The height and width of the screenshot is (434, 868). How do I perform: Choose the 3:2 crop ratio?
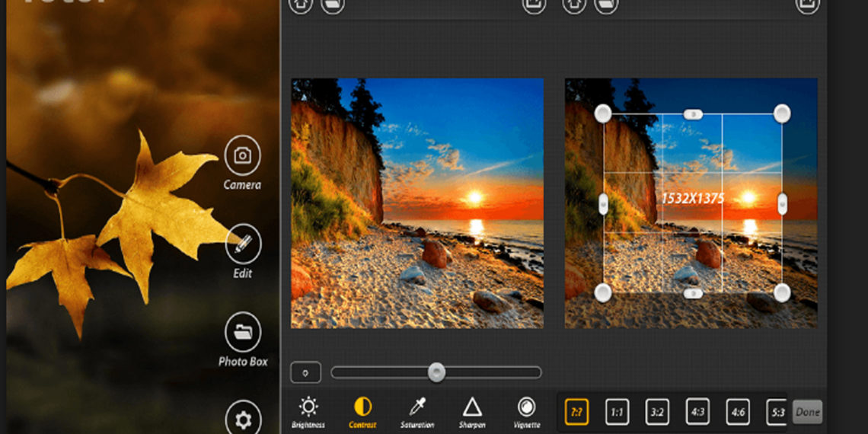[x=657, y=413]
